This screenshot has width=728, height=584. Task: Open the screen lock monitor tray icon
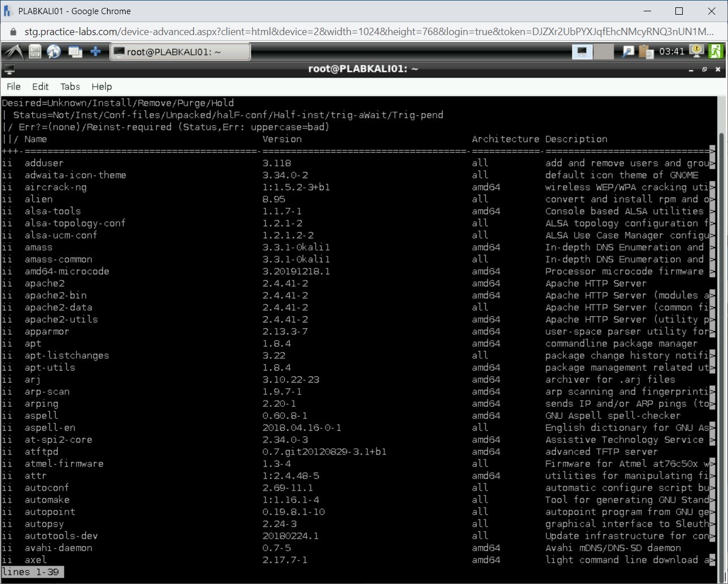click(696, 51)
